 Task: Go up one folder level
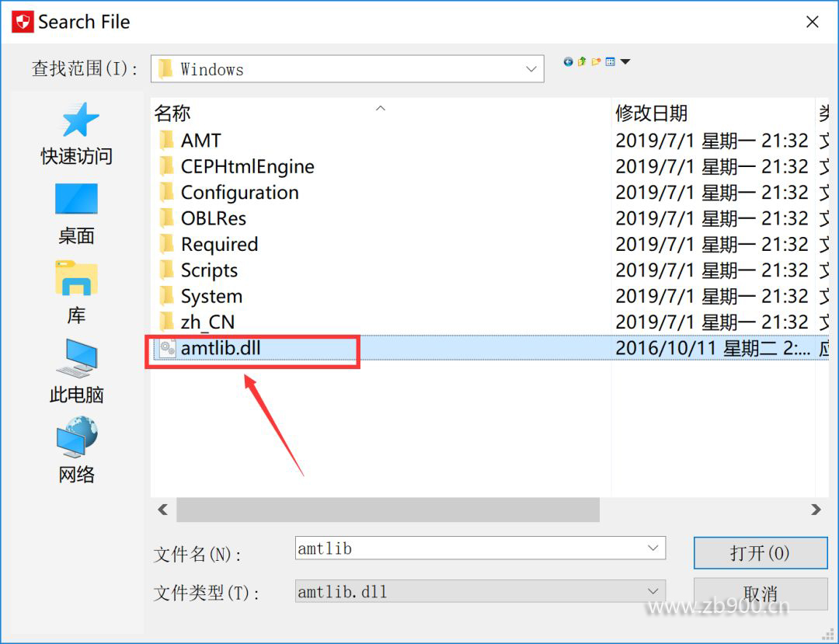[x=582, y=62]
